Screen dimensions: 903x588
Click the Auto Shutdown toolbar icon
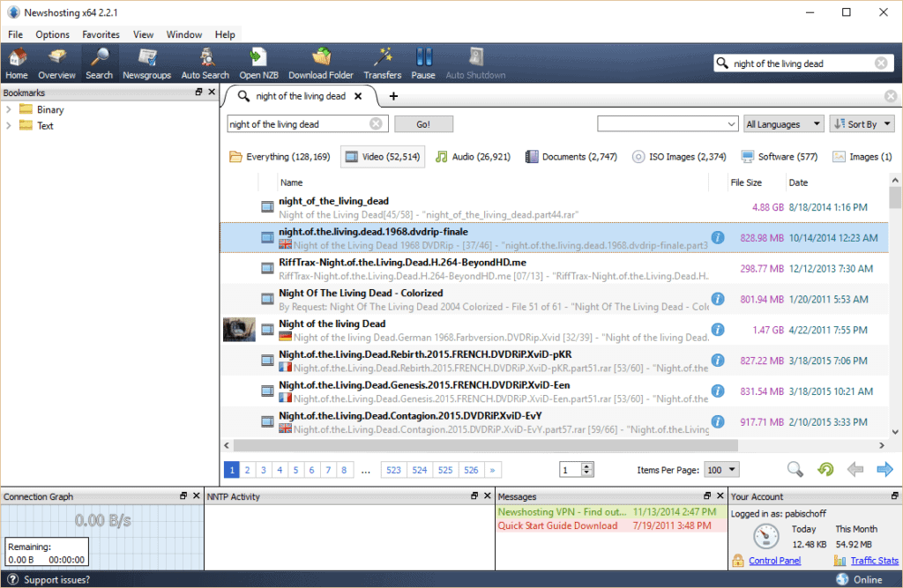pos(475,63)
